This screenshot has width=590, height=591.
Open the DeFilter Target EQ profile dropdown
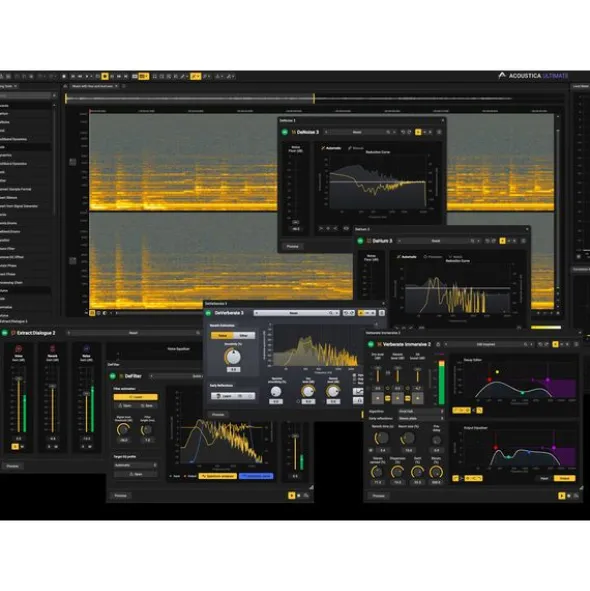pyautogui.click(x=136, y=465)
